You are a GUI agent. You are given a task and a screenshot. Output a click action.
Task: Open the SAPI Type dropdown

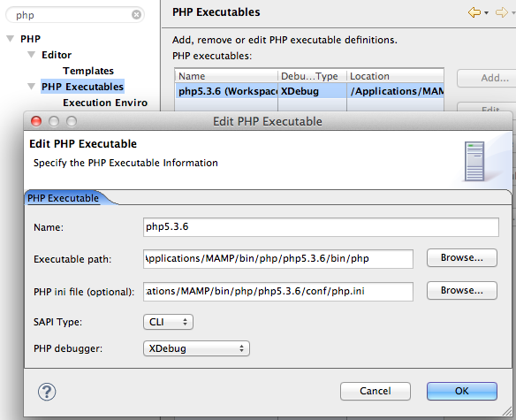(x=168, y=322)
